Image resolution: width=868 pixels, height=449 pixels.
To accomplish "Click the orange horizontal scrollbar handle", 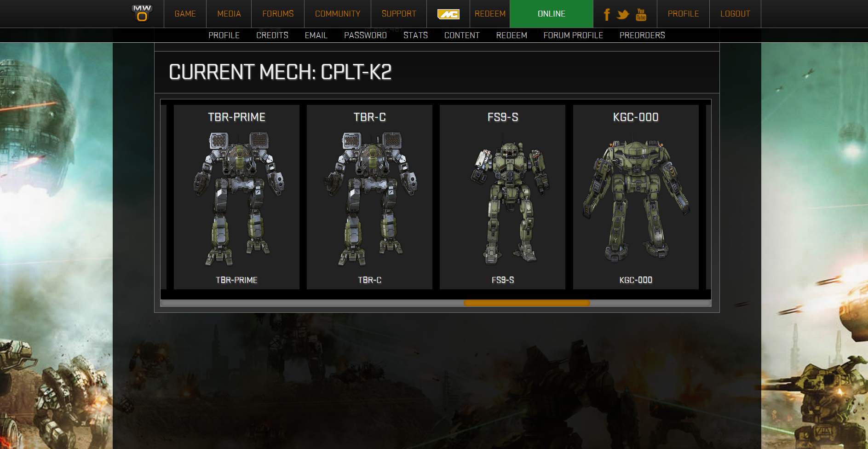I will [527, 303].
